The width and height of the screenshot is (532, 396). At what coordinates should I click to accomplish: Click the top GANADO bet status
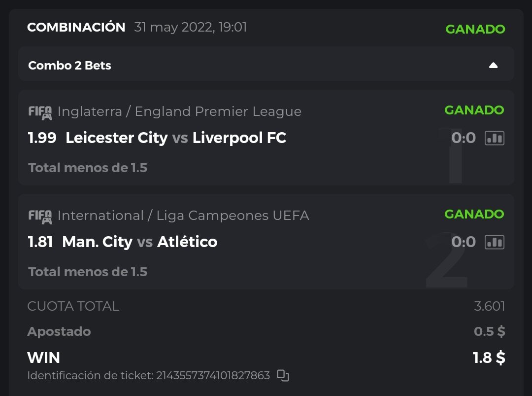[x=475, y=29]
